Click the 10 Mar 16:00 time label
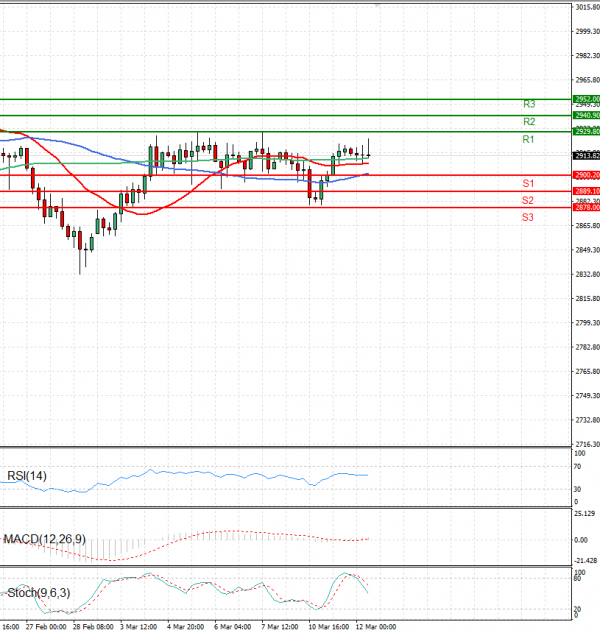 click(x=329, y=627)
